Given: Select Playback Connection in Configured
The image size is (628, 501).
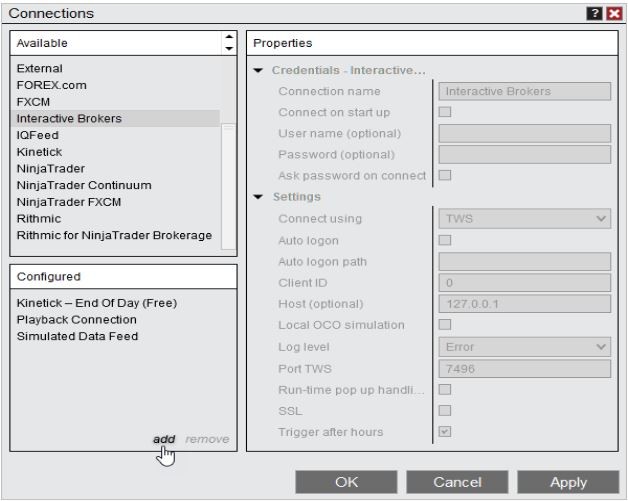Looking at the screenshot, I should click(76, 320).
